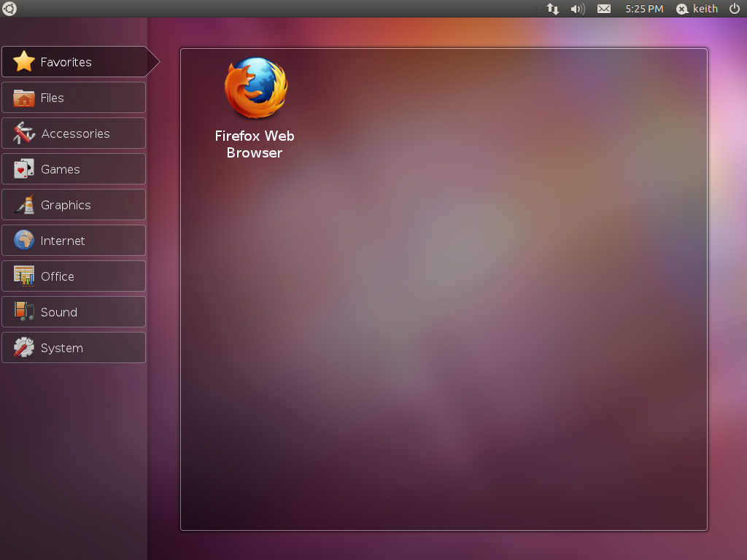Select the Internet category label
This screenshot has width=747, height=560.
click(x=63, y=240)
